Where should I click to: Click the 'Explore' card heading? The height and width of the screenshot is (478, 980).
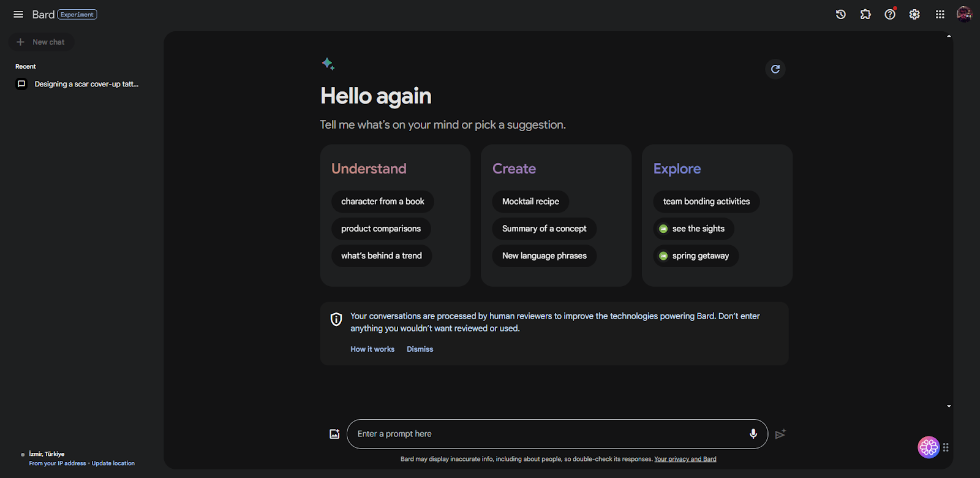(677, 169)
